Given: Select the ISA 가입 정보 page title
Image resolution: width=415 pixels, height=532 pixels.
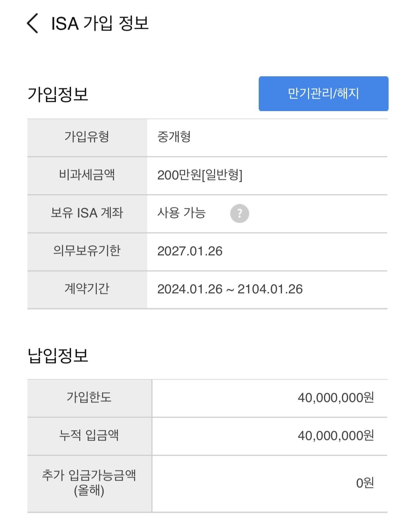Looking at the screenshot, I should coord(100,24).
